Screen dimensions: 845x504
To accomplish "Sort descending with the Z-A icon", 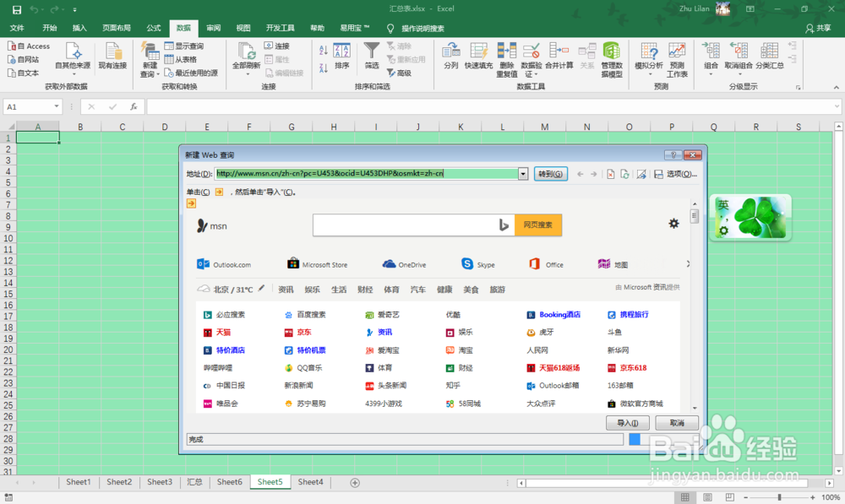I will [324, 68].
